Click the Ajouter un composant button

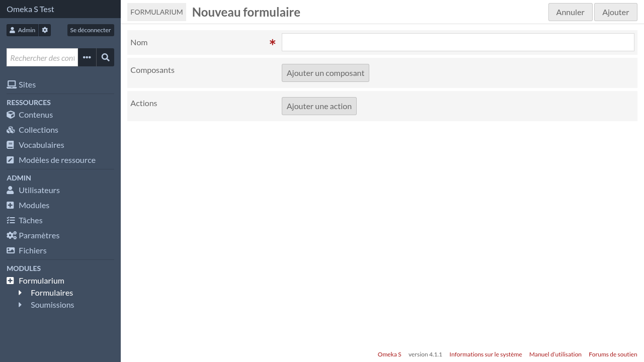[x=325, y=72]
